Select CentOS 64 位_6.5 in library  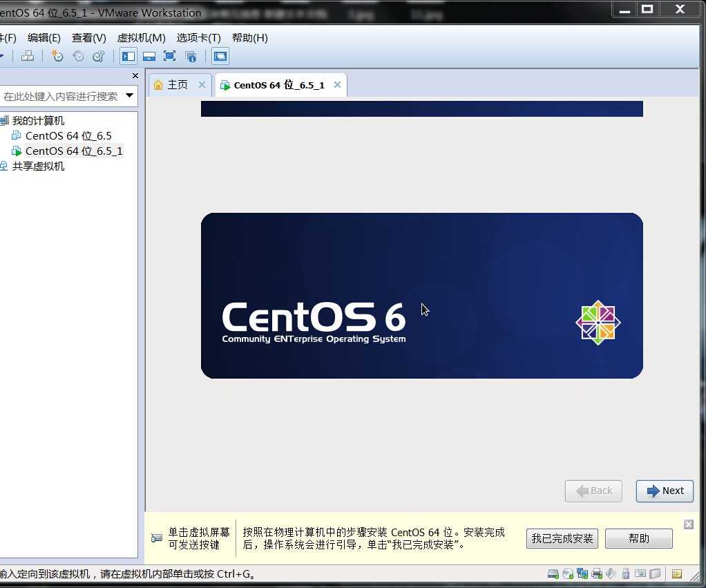[x=68, y=135]
